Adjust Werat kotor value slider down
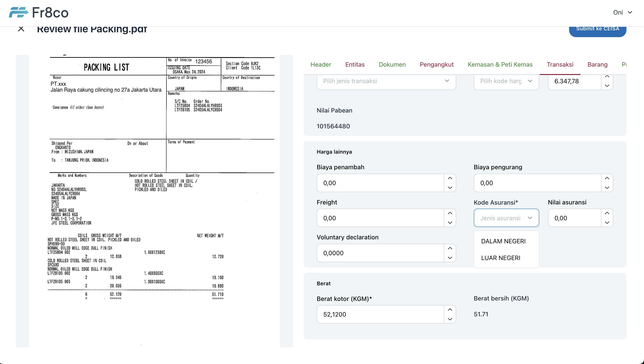The width and height of the screenshot is (644, 364). [x=450, y=319]
